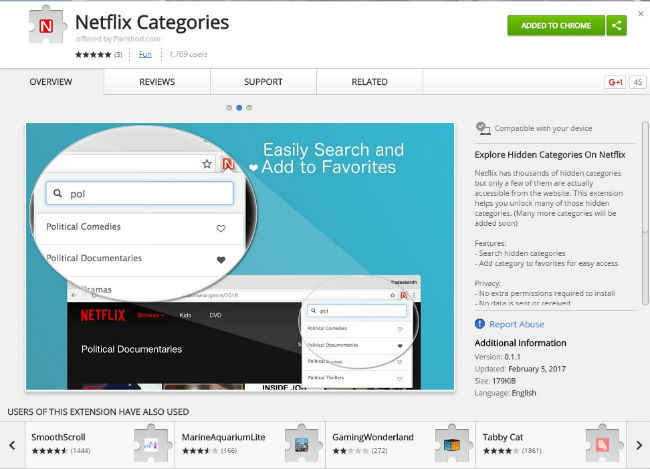Click the Tabby Cat star rating
Viewport: 650px width, 469px height.
coord(501,451)
